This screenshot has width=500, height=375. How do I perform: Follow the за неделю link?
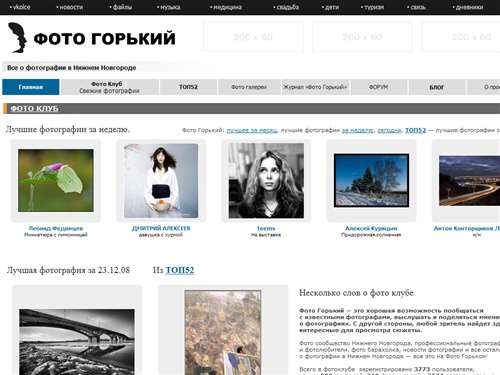pos(358,130)
